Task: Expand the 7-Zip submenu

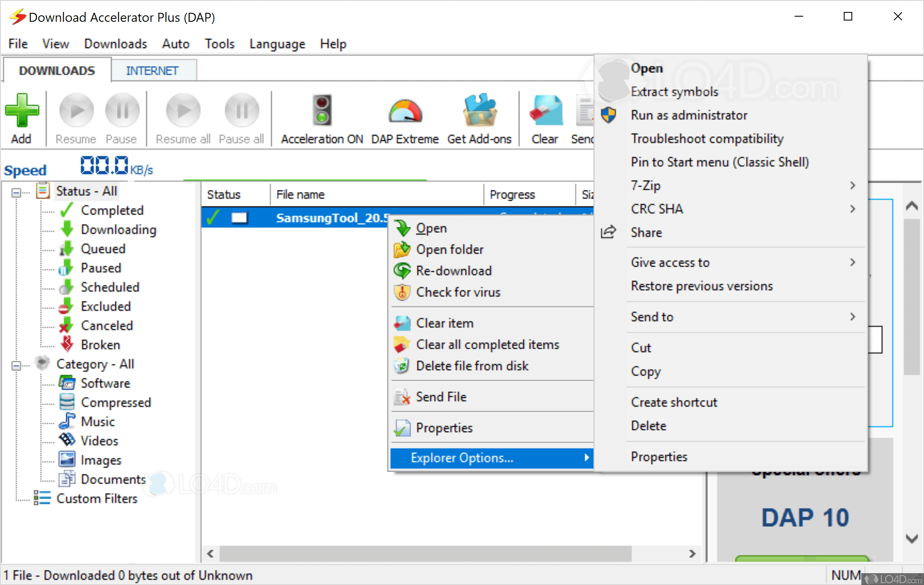Action: tap(646, 185)
